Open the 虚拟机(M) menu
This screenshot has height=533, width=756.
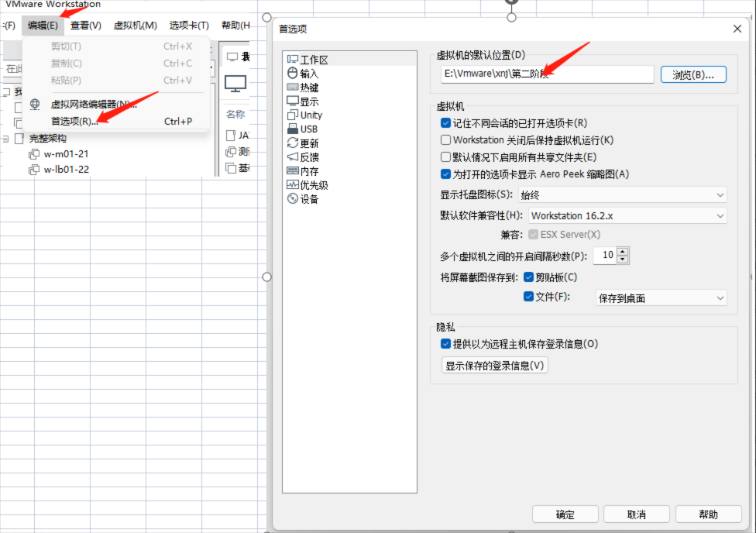pos(135,25)
